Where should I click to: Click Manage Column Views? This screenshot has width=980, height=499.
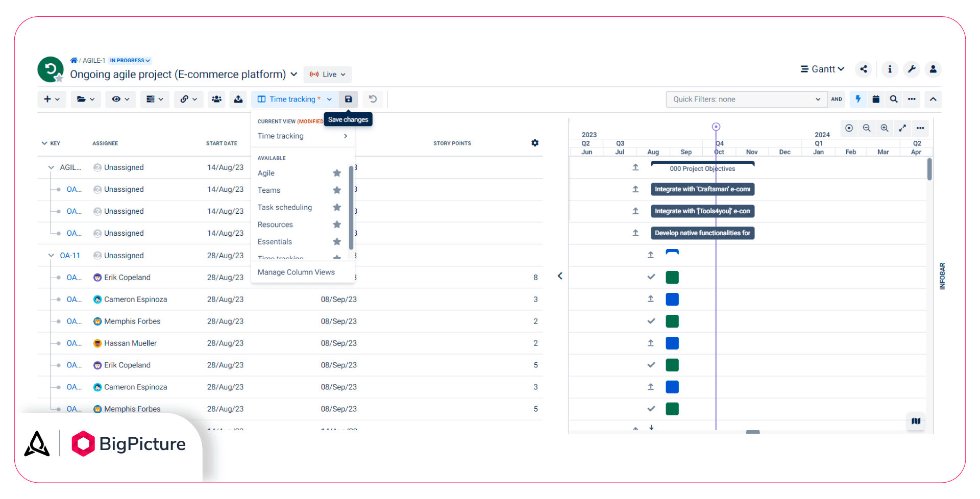pyautogui.click(x=296, y=272)
